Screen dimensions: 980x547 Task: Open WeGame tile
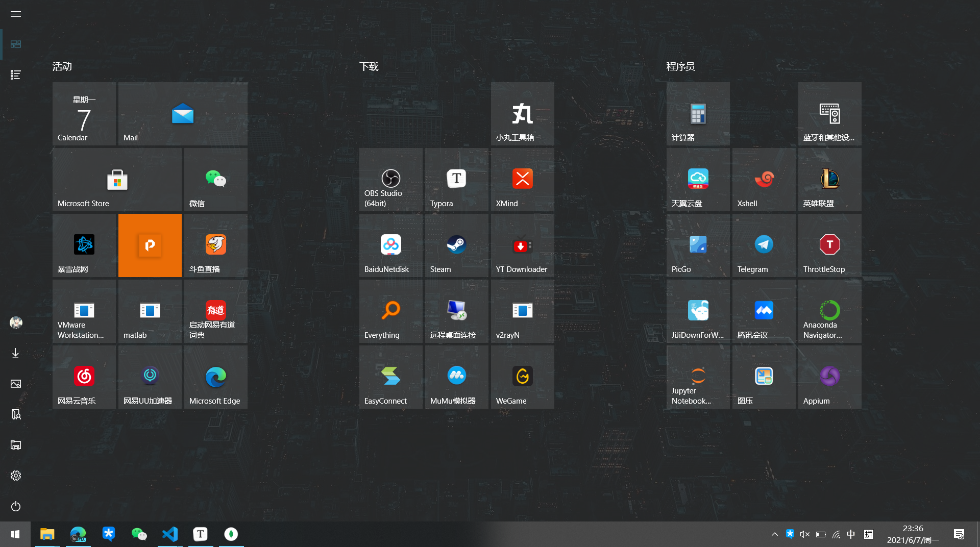point(523,377)
